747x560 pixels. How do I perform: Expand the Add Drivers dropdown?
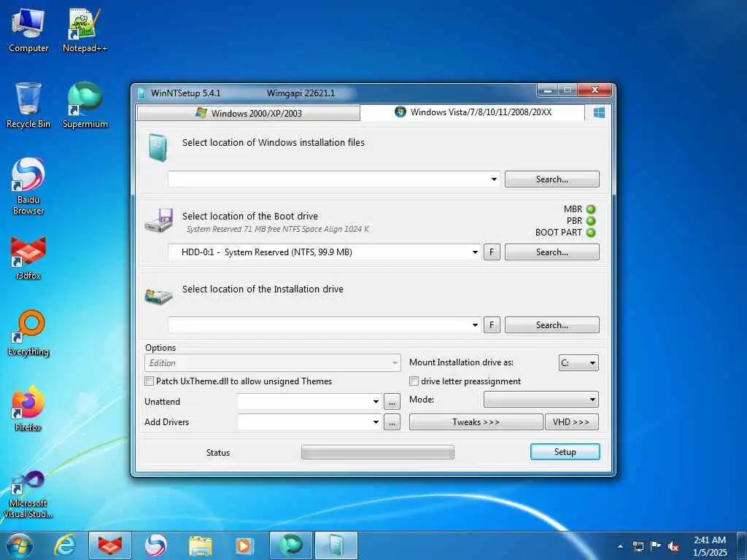376,422
